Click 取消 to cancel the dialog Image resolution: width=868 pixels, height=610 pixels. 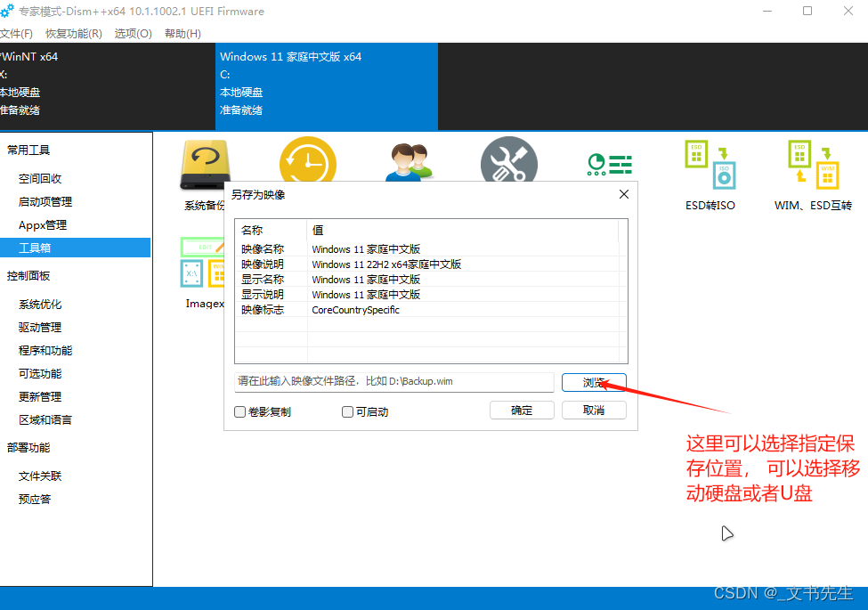coord(594,411)
